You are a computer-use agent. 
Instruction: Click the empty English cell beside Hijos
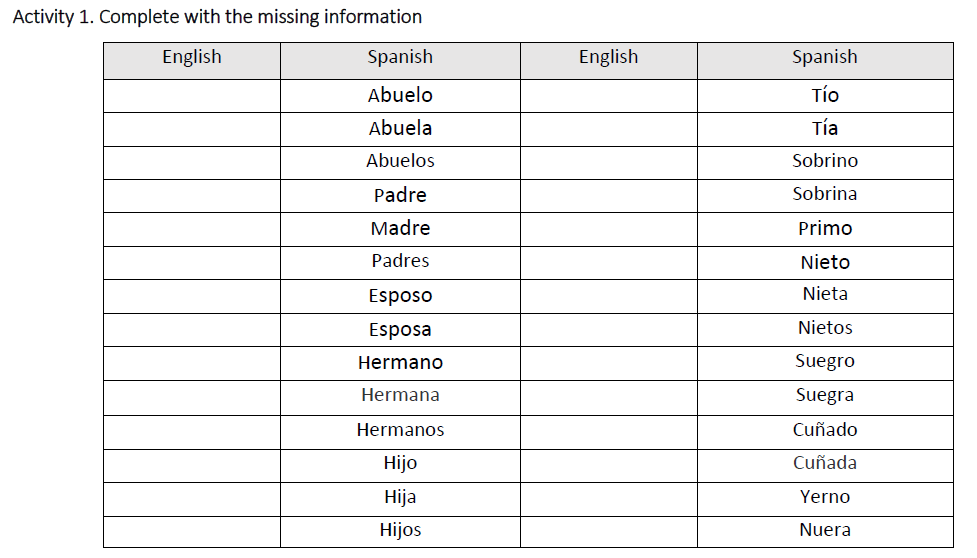[191, 531]
